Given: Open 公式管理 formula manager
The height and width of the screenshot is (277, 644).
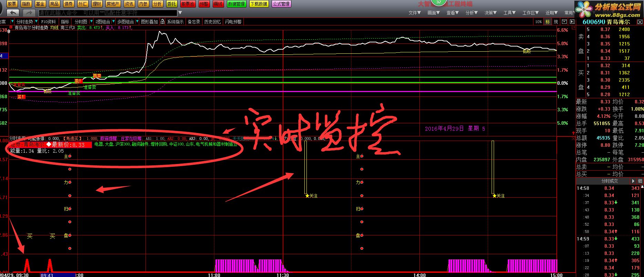Looking at the screenshot, I should click(281, 4).
